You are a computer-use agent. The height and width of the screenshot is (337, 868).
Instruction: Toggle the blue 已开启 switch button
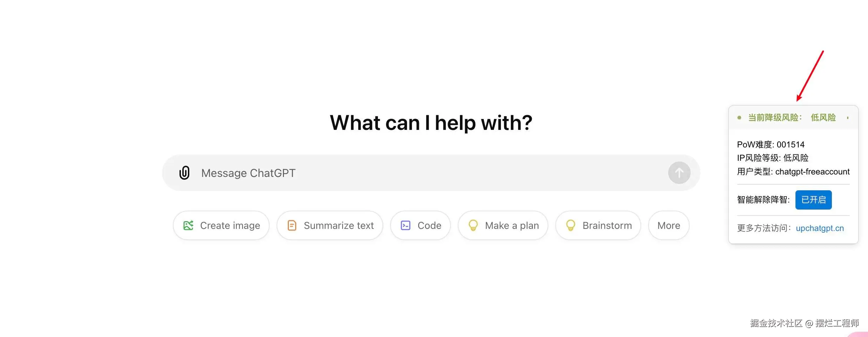(813, 200)
